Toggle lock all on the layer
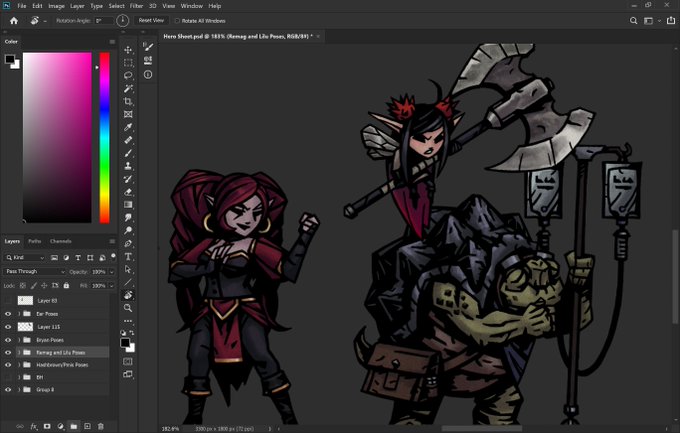 click(66, 285)
